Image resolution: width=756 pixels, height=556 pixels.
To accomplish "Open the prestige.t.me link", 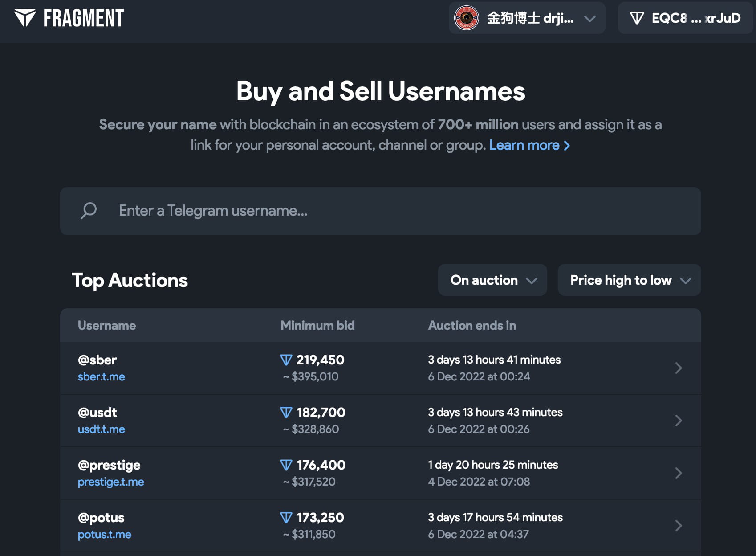I will 111,482.
